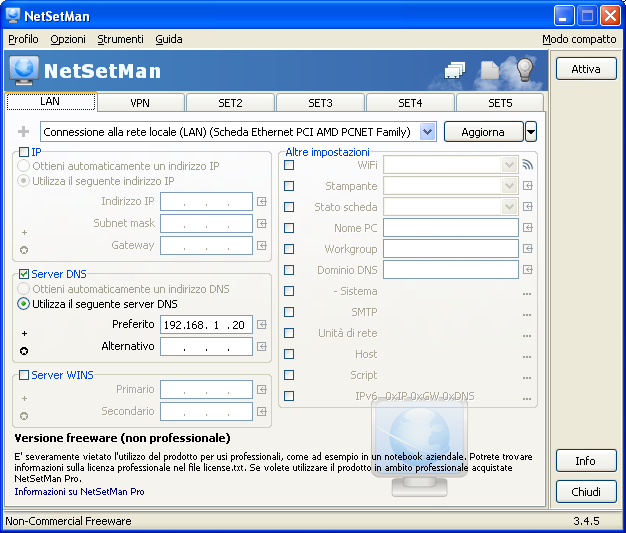Viewport: 626px width, 533px height.
Task: Tick the Stampante checkbox
Action: click(x=289, y=186)
